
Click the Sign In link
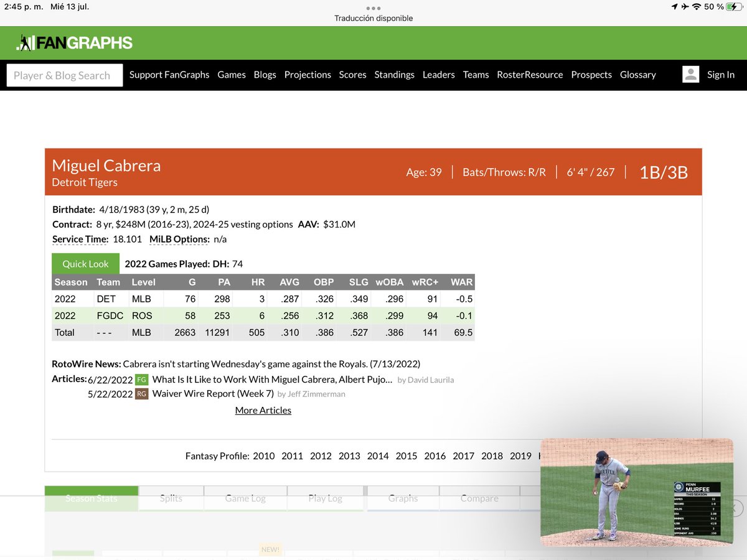pyautogui.click(x=721, y=75)
